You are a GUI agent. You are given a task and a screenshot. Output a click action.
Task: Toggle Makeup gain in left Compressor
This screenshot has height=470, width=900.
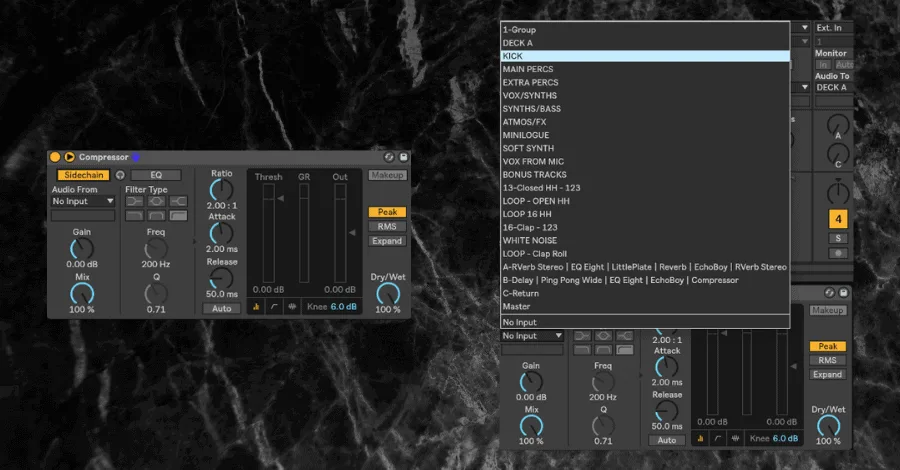click(x=387, y=175)
